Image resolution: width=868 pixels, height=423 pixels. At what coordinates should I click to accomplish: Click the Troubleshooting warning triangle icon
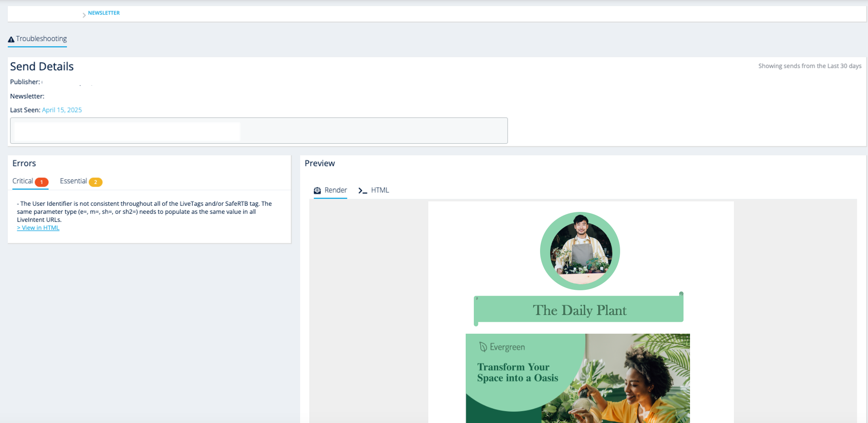point(11,39)
